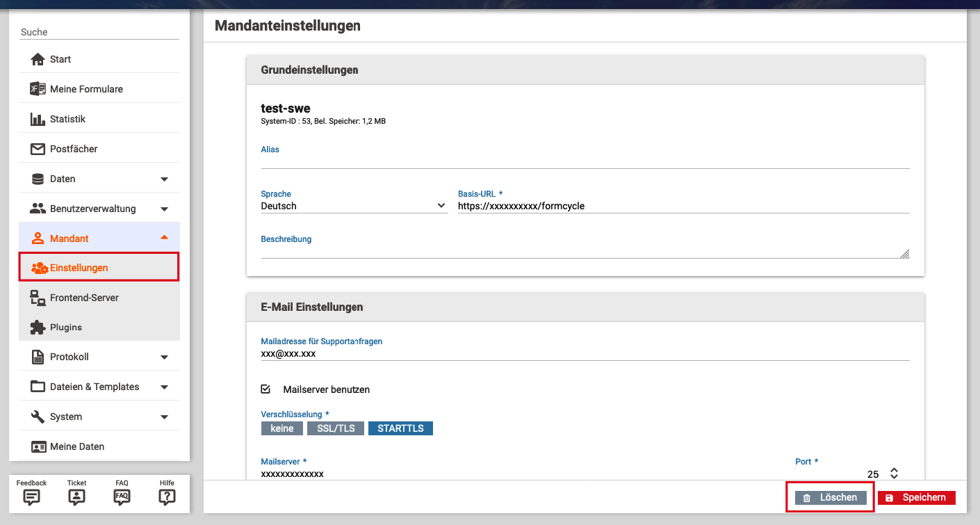Screen dimensions: 980x525
Task: Select SSL/TLS encryption option
Action: click(336, 428)
